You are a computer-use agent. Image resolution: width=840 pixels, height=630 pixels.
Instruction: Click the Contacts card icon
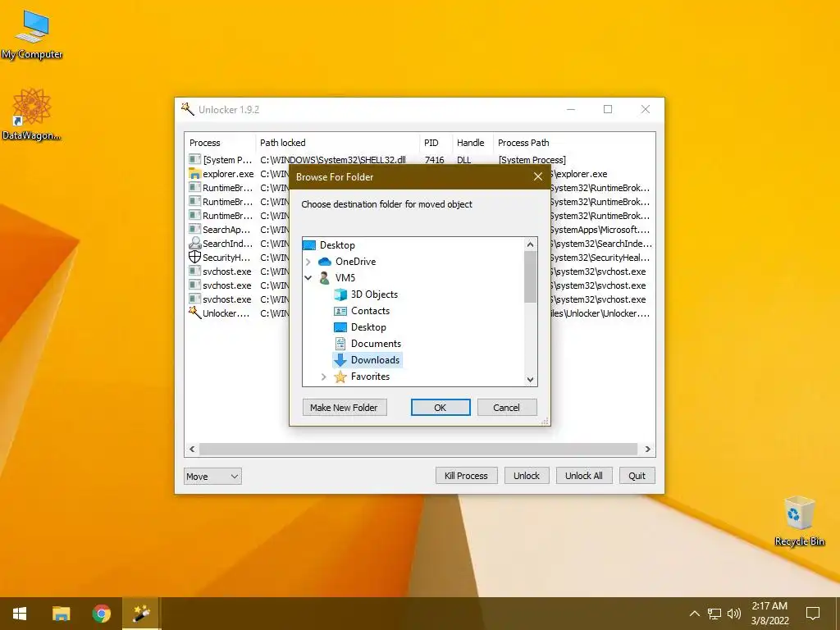pos(340,311)
